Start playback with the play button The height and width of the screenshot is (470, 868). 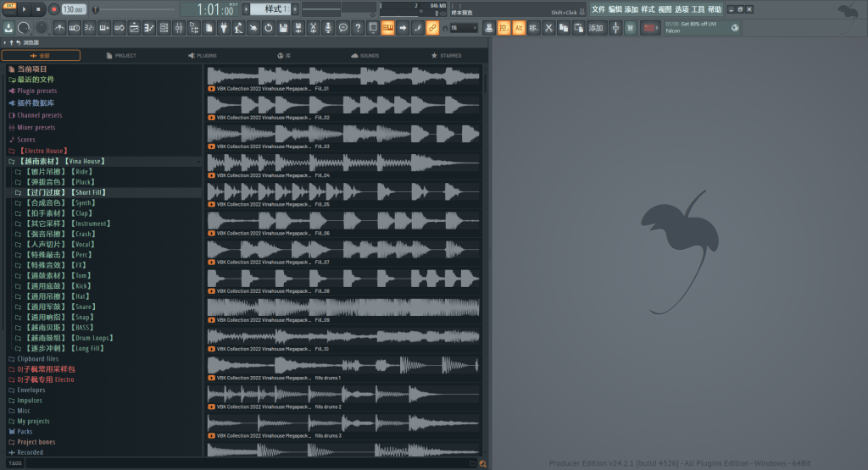pyautogui.click(x=24, y=9)
